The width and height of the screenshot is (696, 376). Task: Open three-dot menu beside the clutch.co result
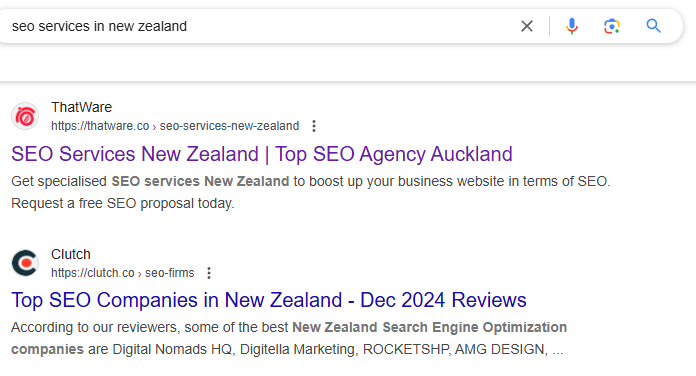pos(209,273)
